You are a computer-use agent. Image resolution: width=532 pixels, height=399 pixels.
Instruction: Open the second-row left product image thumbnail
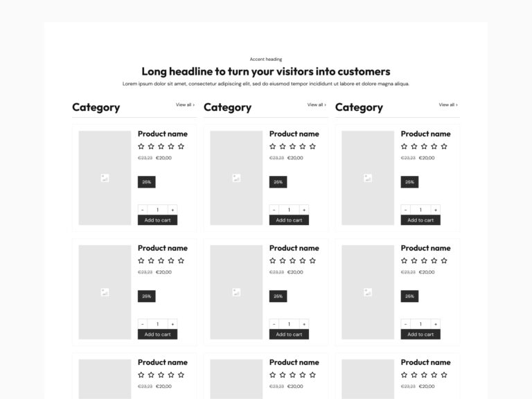click(105, 292)
